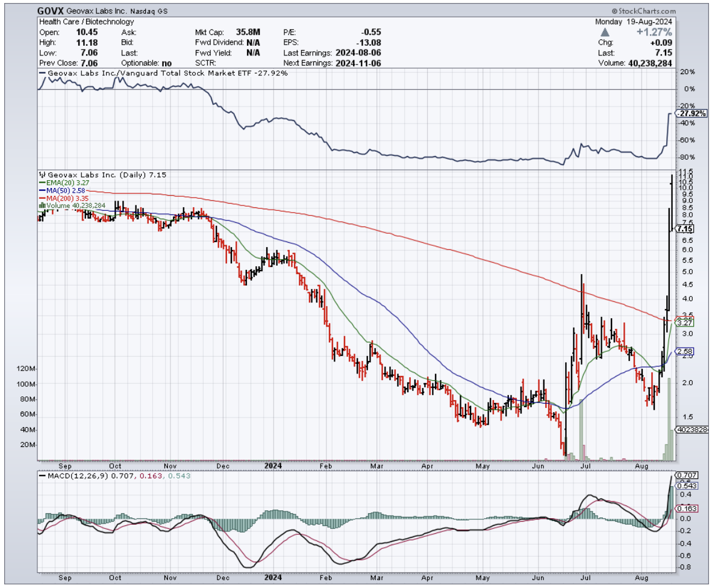Click the 0.707 MACD value tag on right axis
Viewport: 712px width, 588px height.
(685, 475)
